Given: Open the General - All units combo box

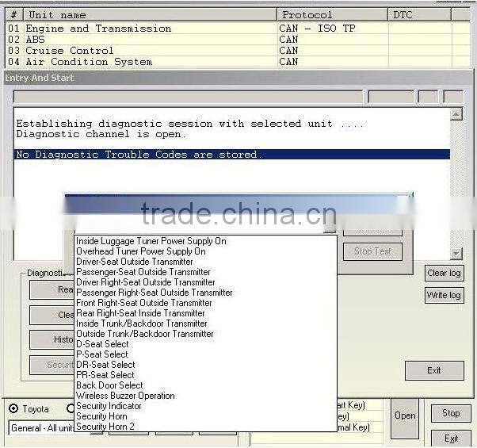Looking at the screenshot, I should (x=41, y=427).
